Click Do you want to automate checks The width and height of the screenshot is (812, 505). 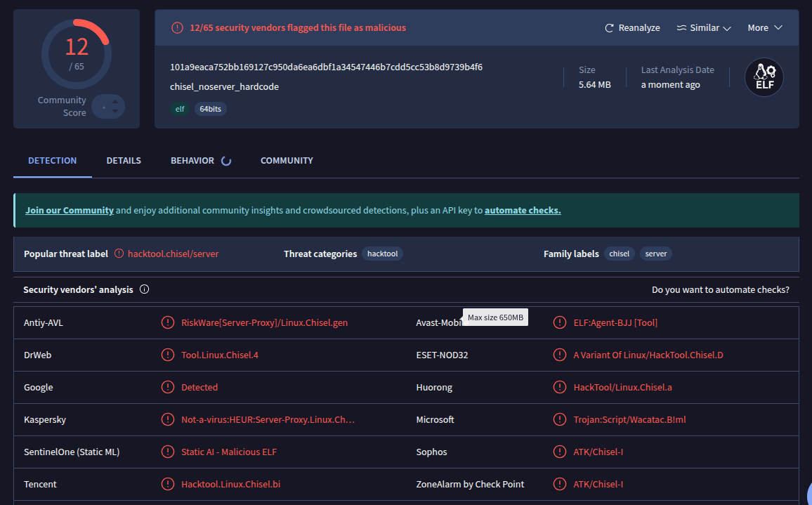[x=721, y=289]
